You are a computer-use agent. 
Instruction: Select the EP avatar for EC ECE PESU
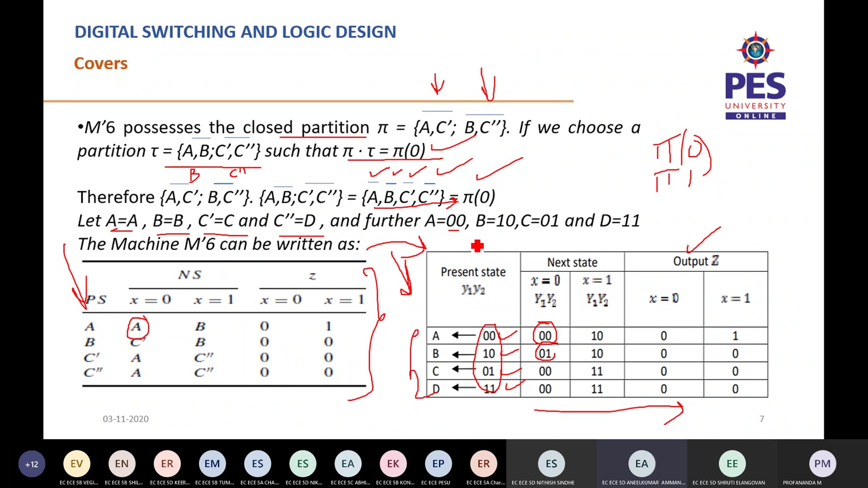point(438,464)
